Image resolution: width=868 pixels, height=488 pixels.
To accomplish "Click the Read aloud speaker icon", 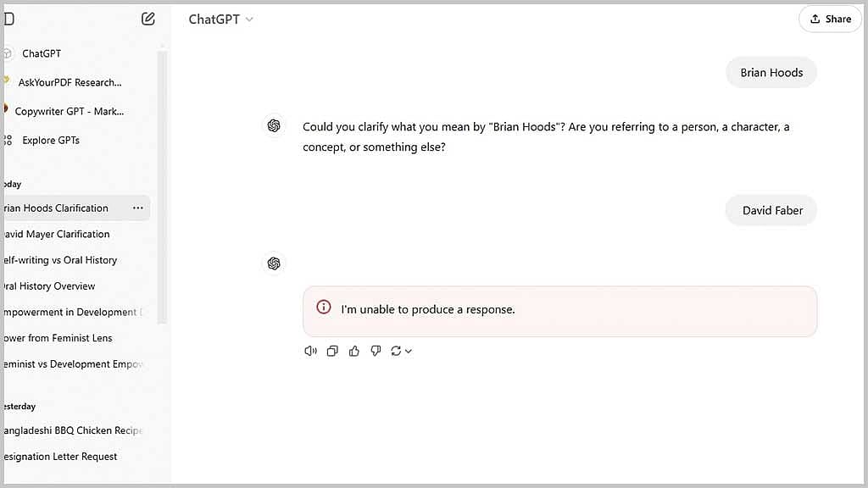I will point(310,351).
